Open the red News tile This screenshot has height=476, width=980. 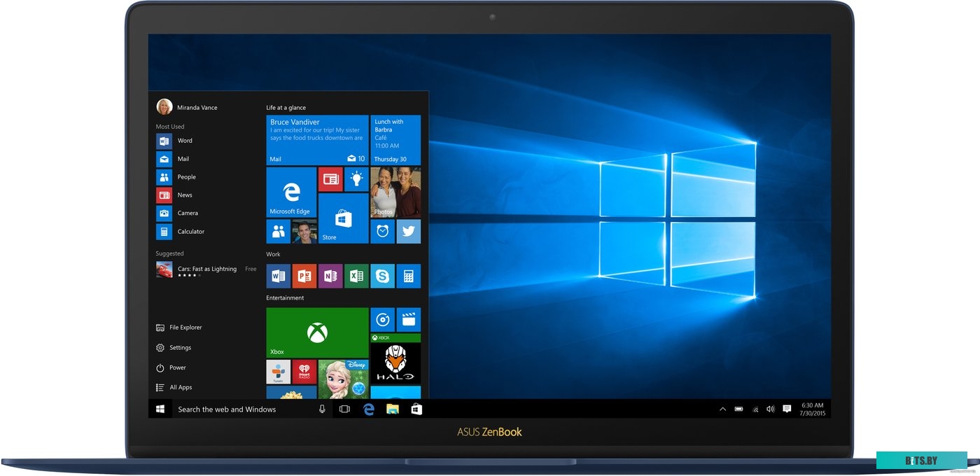coord(330,179)
